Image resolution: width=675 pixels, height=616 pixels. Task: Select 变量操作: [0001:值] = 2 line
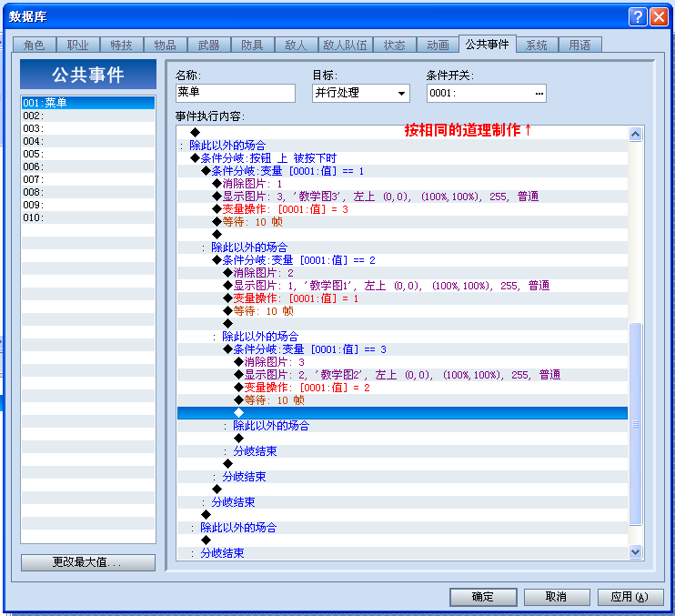click(x=402, y=388)
